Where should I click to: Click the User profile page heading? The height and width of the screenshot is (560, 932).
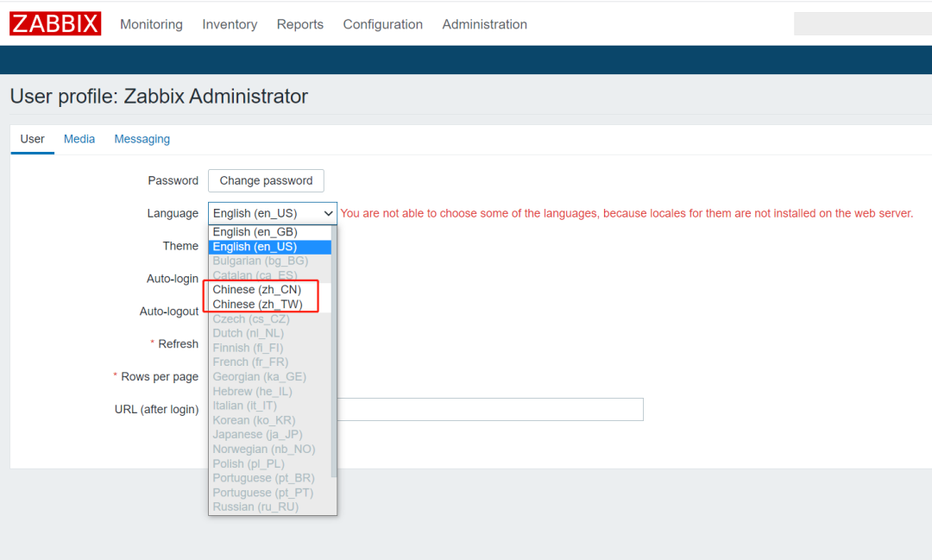[160, 97]
